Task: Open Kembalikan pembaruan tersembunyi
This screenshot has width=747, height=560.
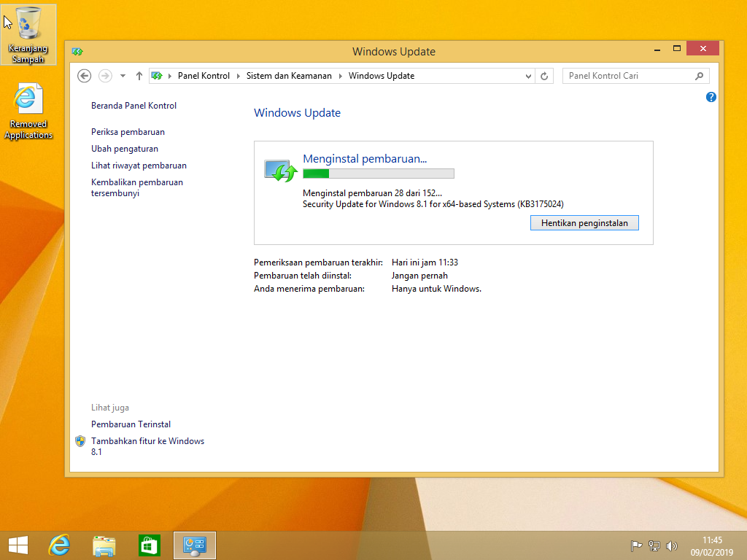Action: point(136,187)
